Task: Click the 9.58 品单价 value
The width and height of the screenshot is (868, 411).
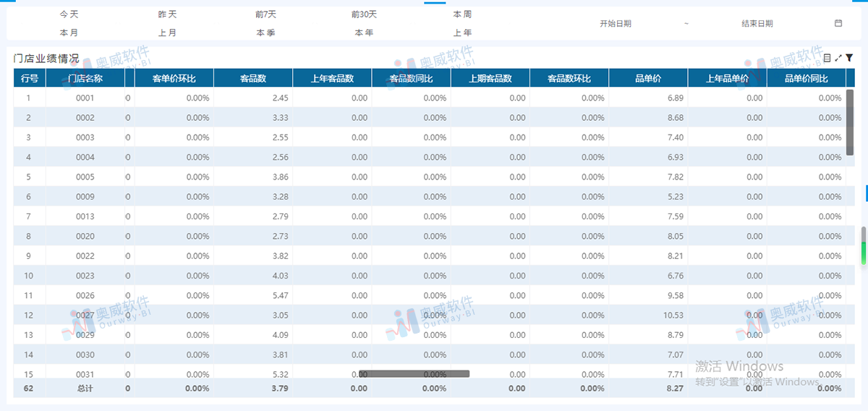Action: coord(676,295)
